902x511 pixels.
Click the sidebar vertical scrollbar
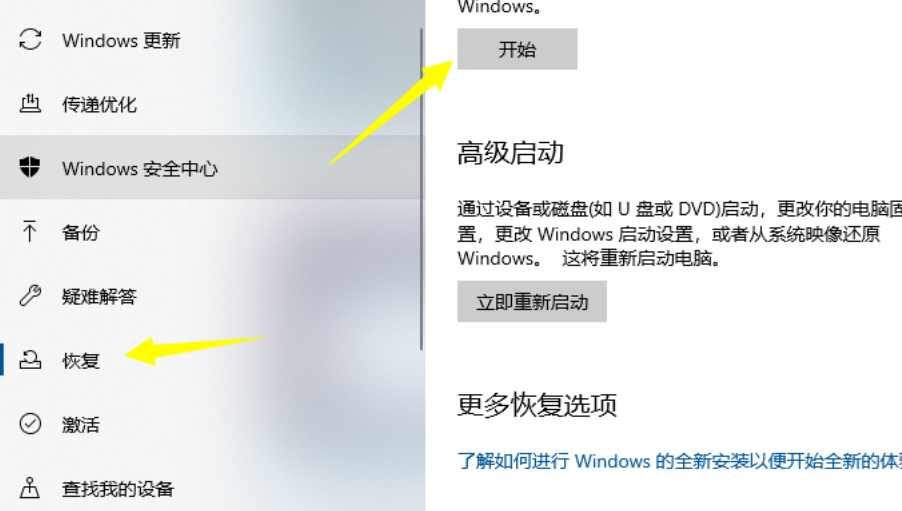[422, 189]
